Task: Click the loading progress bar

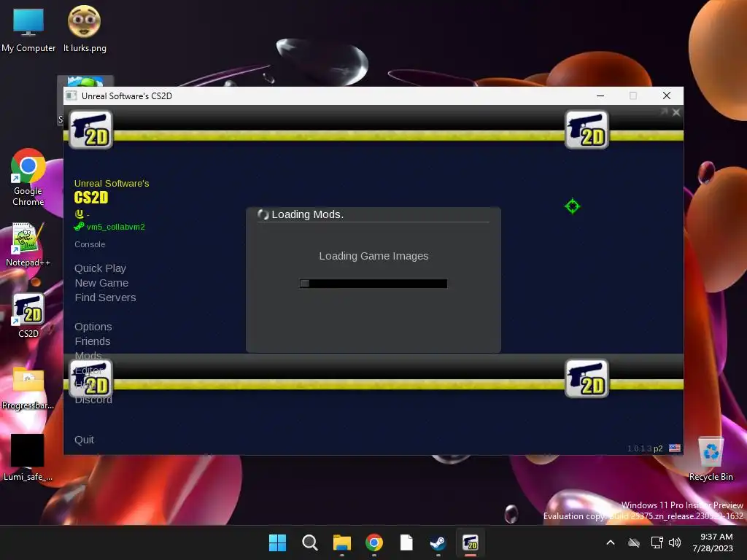Action: [373, 284]
